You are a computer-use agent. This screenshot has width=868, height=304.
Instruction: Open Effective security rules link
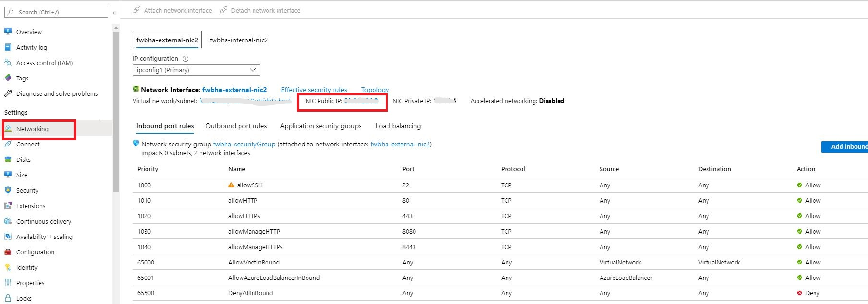pos(314,90)
